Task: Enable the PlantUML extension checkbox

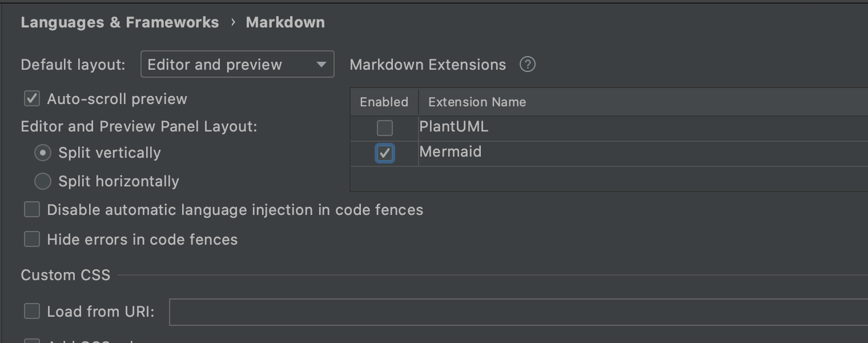Action: pos(385,127)
